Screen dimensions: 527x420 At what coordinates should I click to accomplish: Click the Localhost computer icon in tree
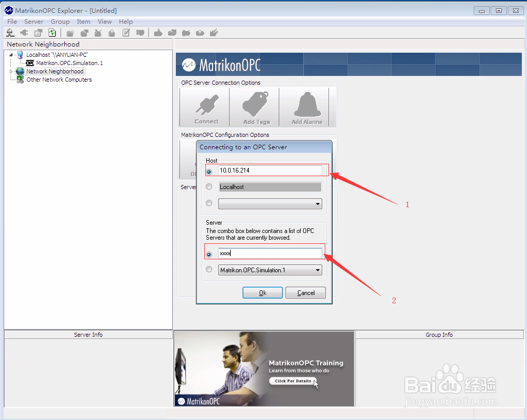click(20, 55)
